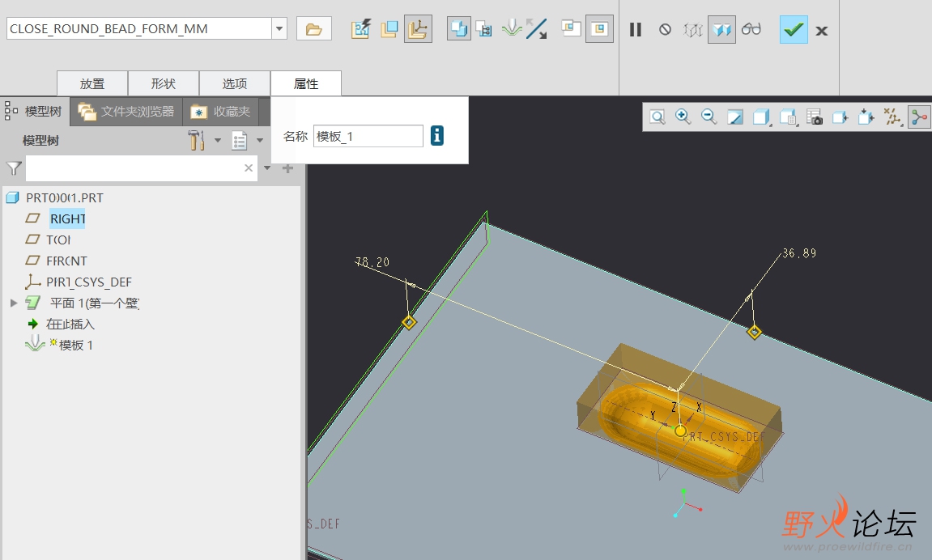Flip the punch direction arrow

536,28
